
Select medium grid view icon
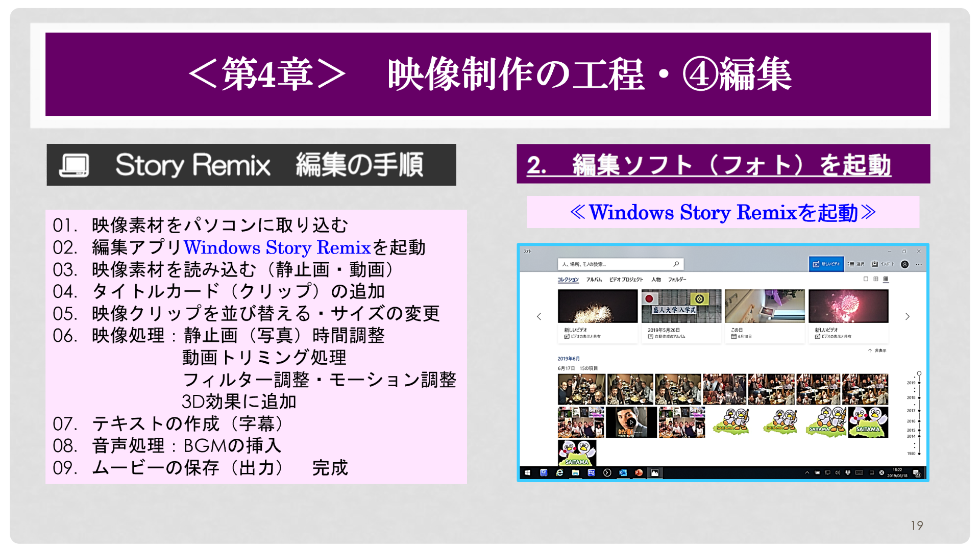pyautogui.click(x=876, y=279)
